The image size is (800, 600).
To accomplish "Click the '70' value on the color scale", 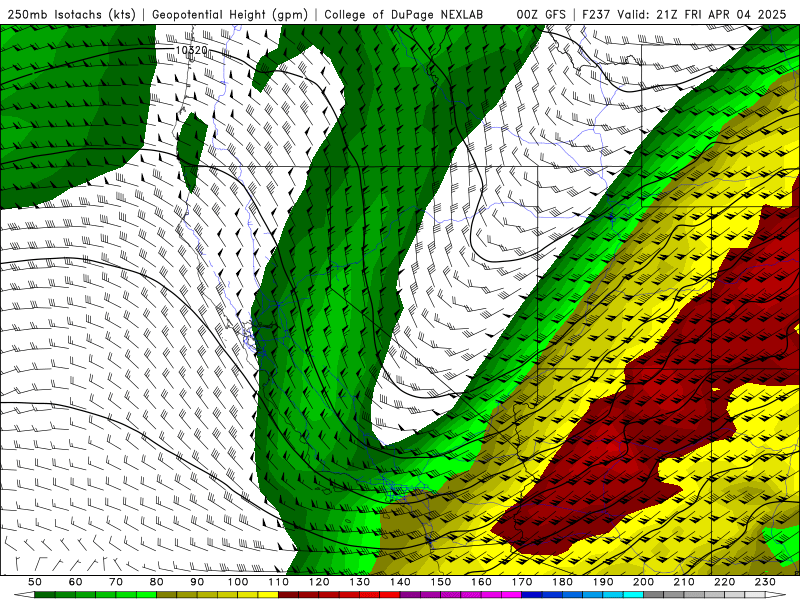I will point(116,582).
